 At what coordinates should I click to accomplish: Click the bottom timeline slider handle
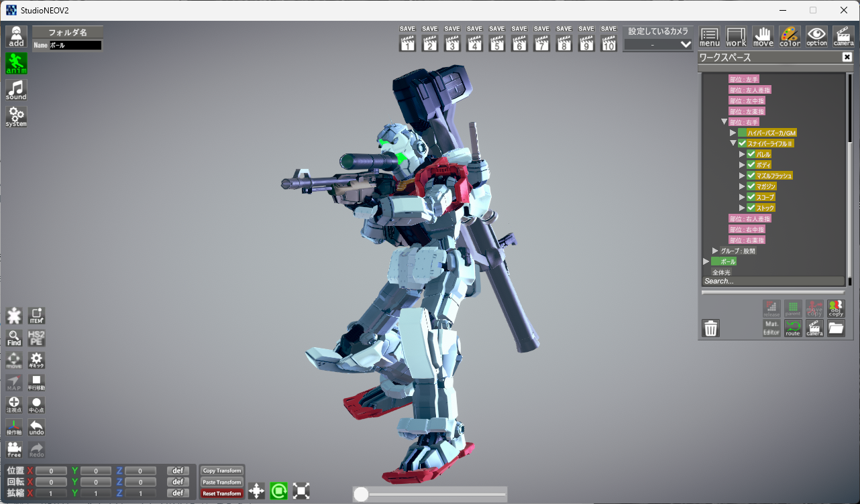click(361, 495)
